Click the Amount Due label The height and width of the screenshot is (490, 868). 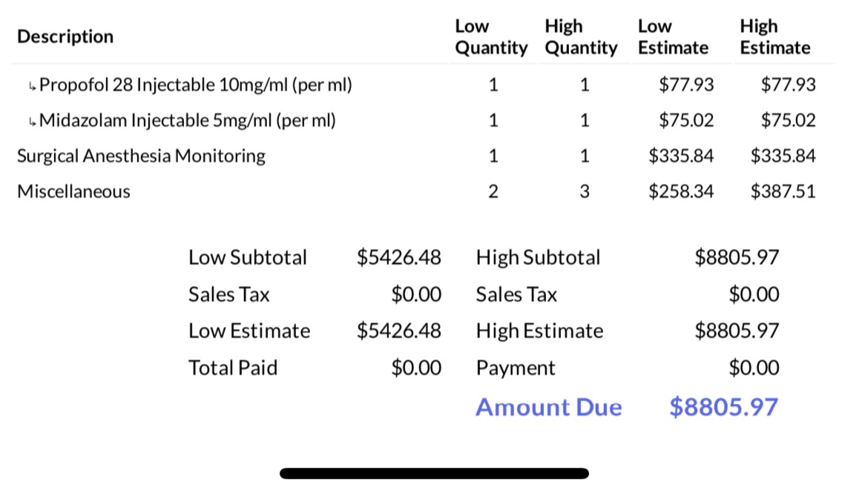pos(548,407)
